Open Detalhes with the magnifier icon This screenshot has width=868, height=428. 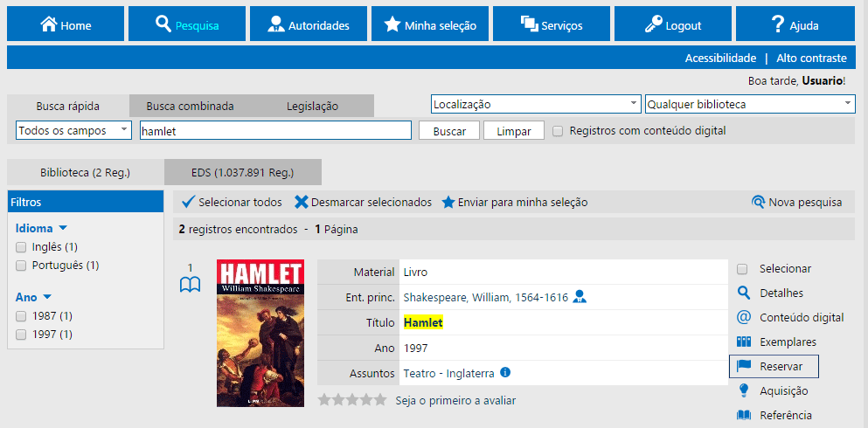pyautogui.click(x=744, y=293)
